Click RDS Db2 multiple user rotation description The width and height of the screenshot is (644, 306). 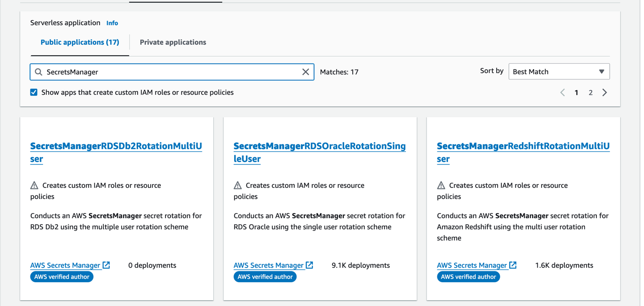(x=116, y=221)
